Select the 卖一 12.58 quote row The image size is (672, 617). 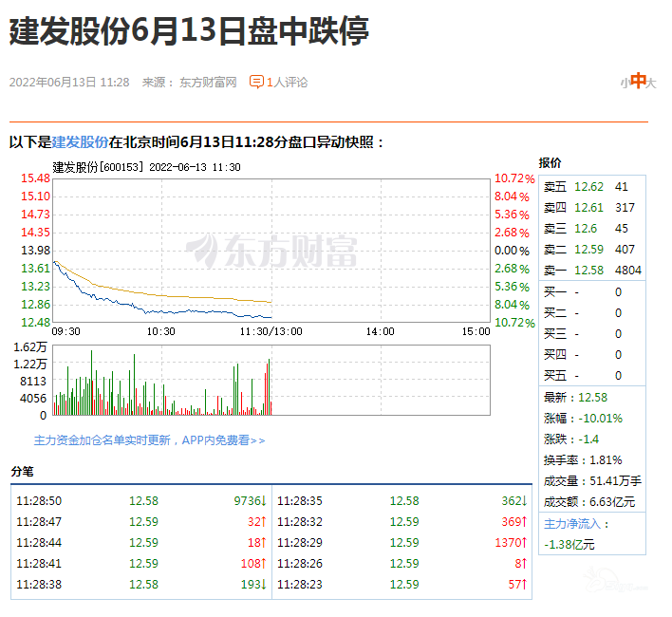[x=592, y=271]
